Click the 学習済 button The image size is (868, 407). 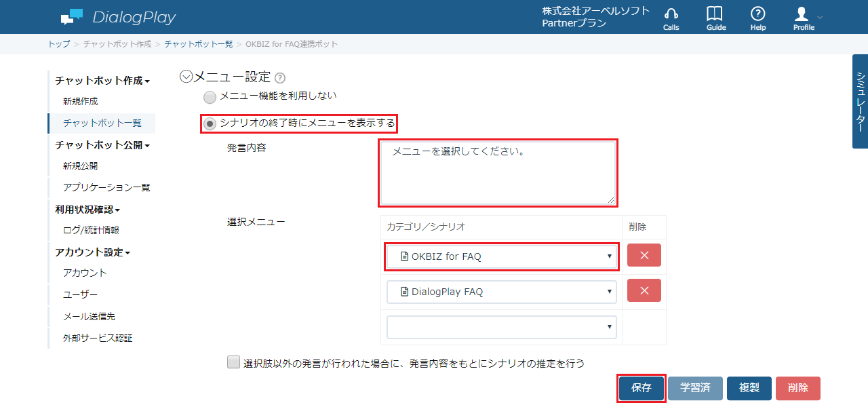tap(695, 388)
